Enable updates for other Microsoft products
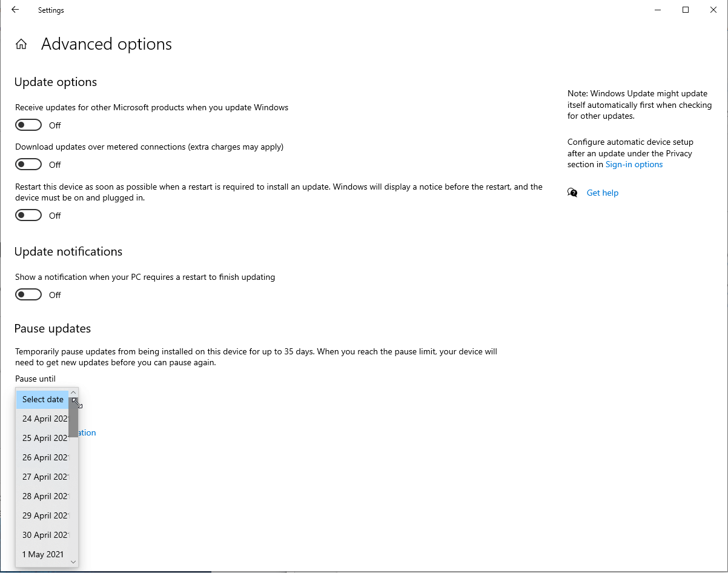This screenshot has width=728, height=573. pyautogui.click(x=28, y=125)
